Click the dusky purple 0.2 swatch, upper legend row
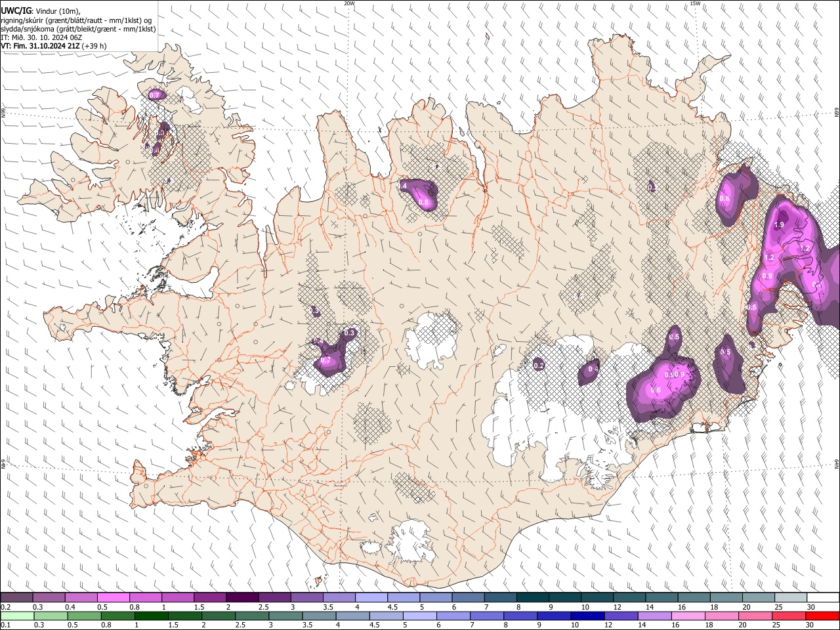This screenshot has height=630, width=840. pyautogui.click(x=16, y=597)
